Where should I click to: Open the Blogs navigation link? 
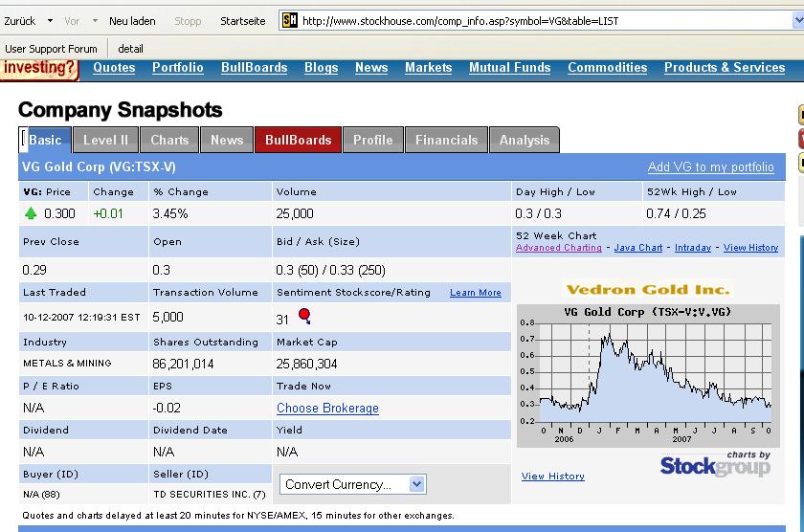[x=321, y=68]
